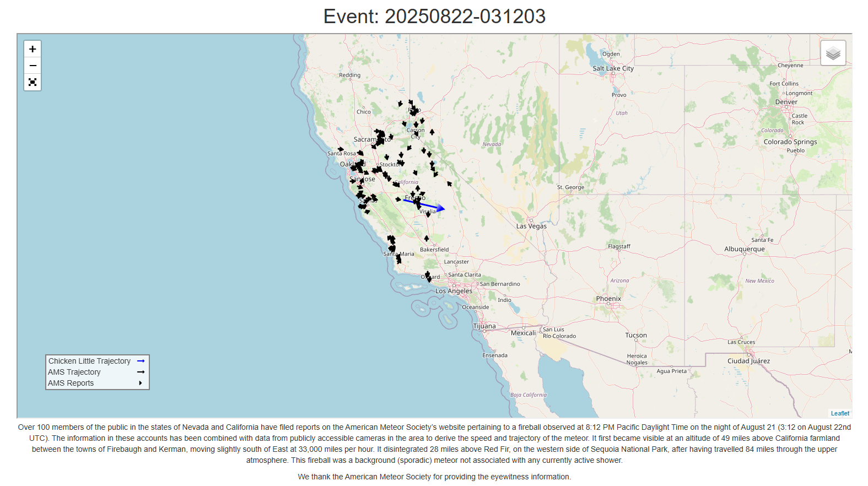
Task: Click the Lancaster map label
Action: 456,262
